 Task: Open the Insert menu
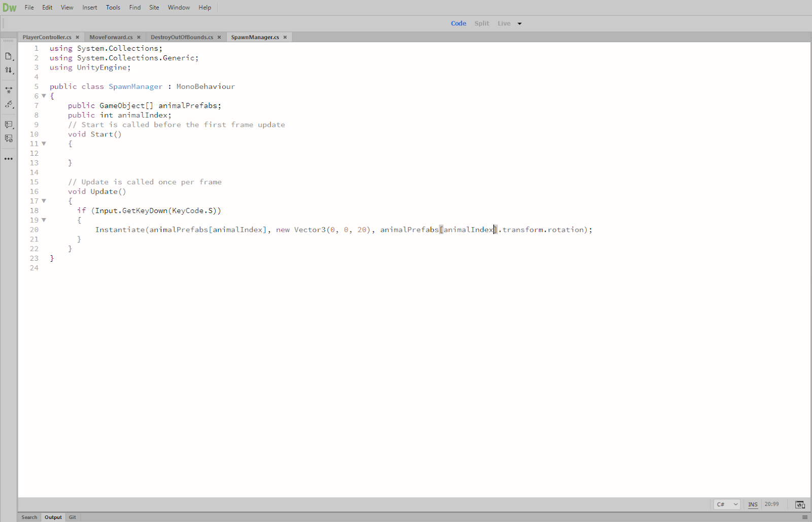coord(90,8)
